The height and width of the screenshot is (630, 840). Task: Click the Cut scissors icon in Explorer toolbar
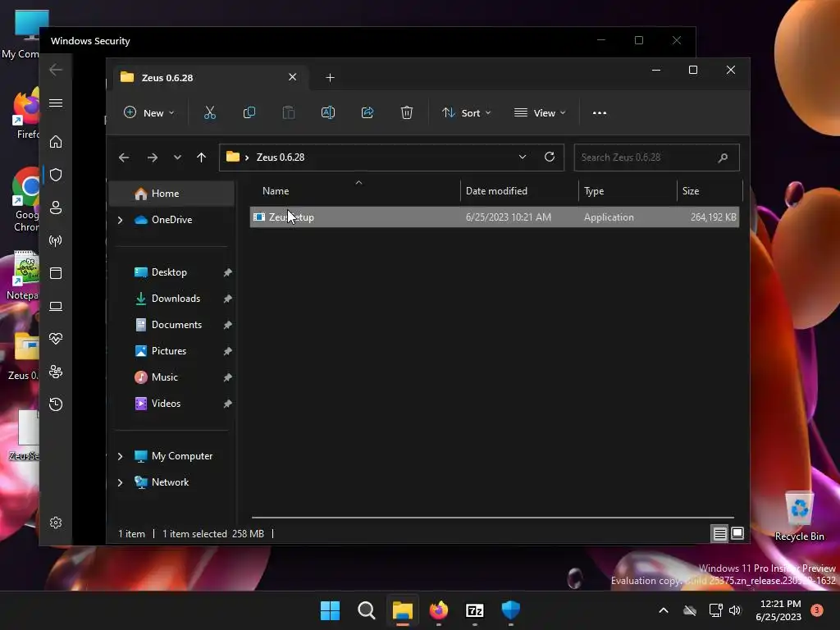click(209, 112)
